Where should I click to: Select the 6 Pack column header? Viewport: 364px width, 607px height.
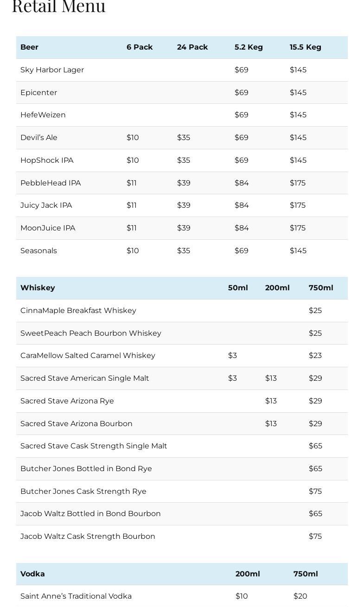[140, 47]
